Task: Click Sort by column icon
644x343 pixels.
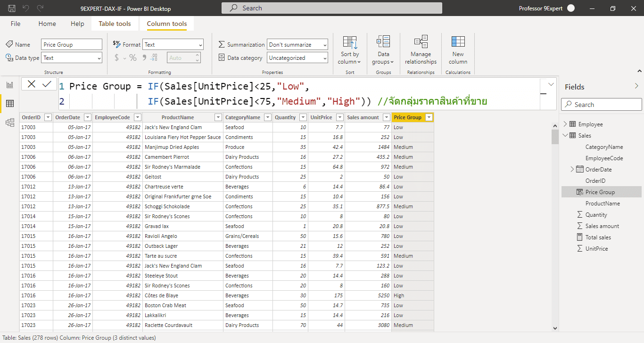Action: (350, 50)
